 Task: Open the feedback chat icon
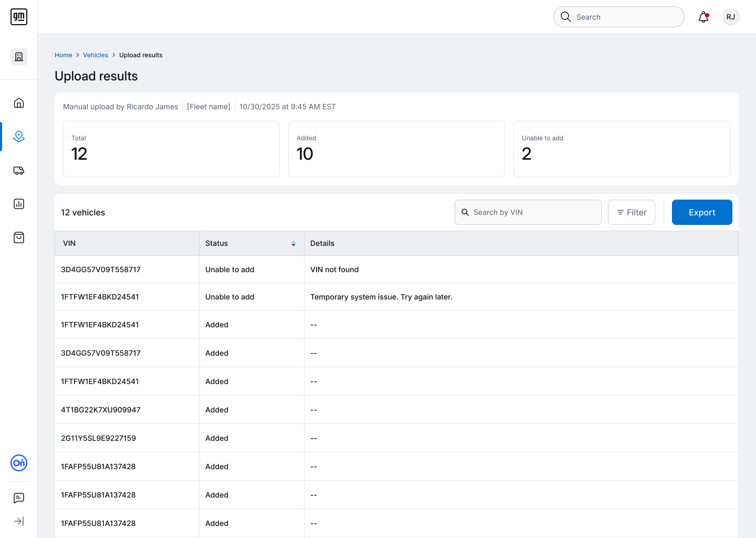(x=19, y=498)
